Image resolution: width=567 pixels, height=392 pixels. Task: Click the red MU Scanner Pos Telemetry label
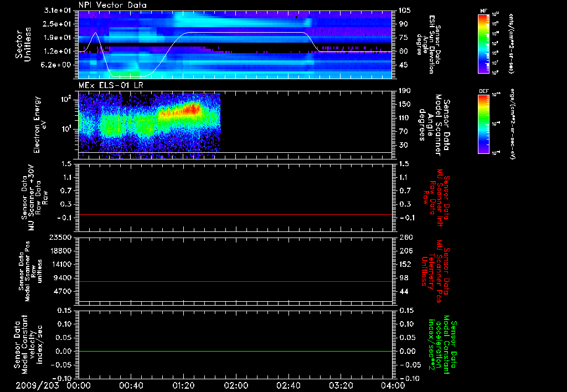pos(436,271)
